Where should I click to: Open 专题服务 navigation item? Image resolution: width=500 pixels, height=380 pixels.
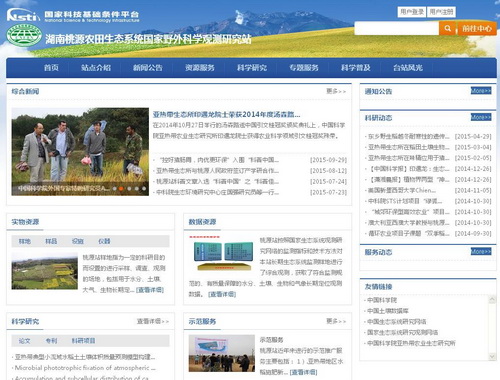point(304,68)
